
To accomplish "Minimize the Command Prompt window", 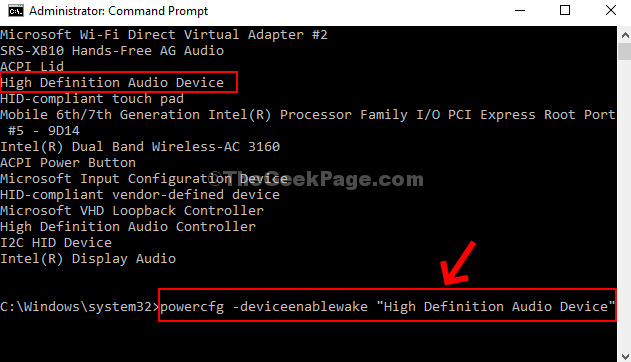I will click(x=520, y=10).
